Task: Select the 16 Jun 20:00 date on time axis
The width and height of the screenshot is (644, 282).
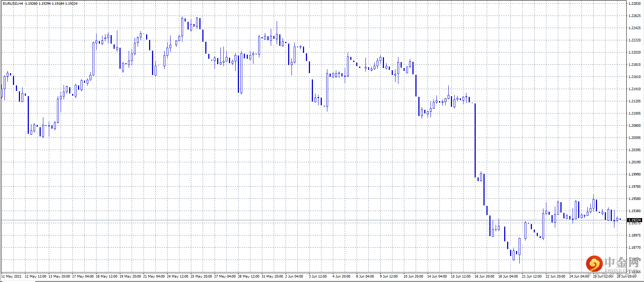Action: [485, 276]
